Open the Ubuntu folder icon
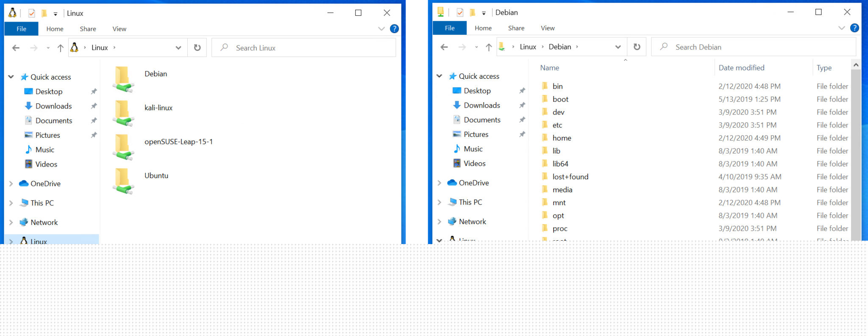The image size is (868, 336). click(x=123, y=181)
